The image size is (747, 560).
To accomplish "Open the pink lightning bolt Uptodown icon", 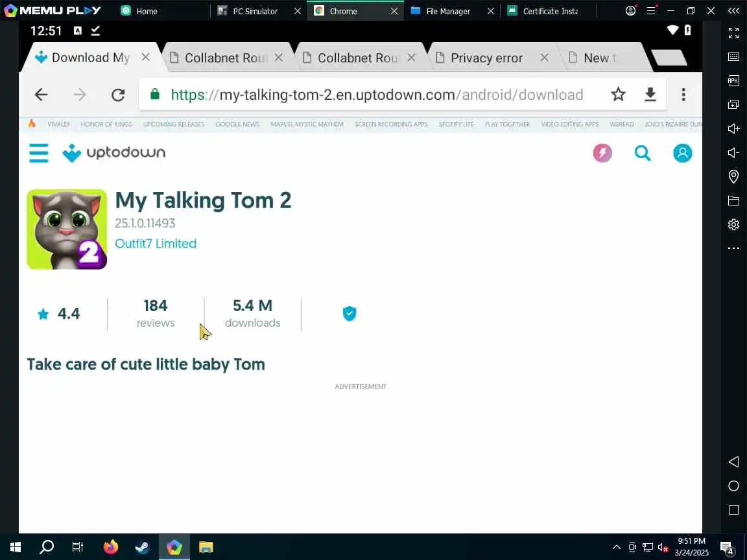I will pos(602,153).
